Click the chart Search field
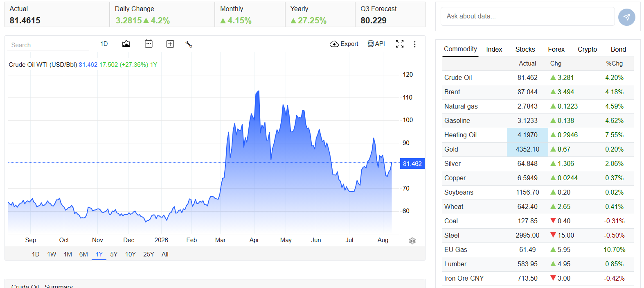 (48, 45)
